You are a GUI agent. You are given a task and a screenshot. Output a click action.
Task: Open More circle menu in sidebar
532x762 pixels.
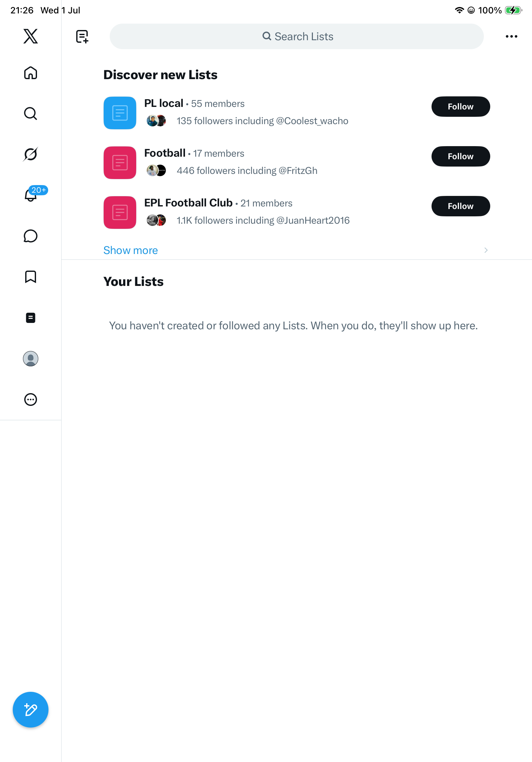[31, 400]
